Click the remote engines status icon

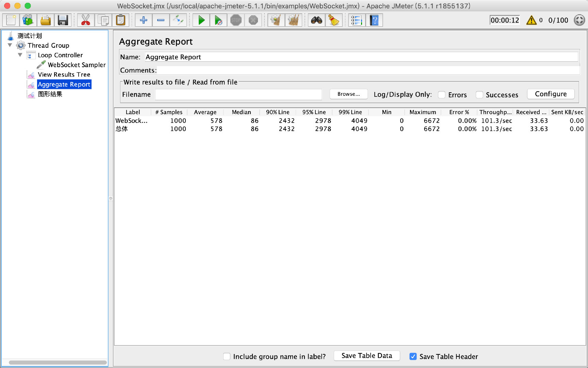coord(579,20)
